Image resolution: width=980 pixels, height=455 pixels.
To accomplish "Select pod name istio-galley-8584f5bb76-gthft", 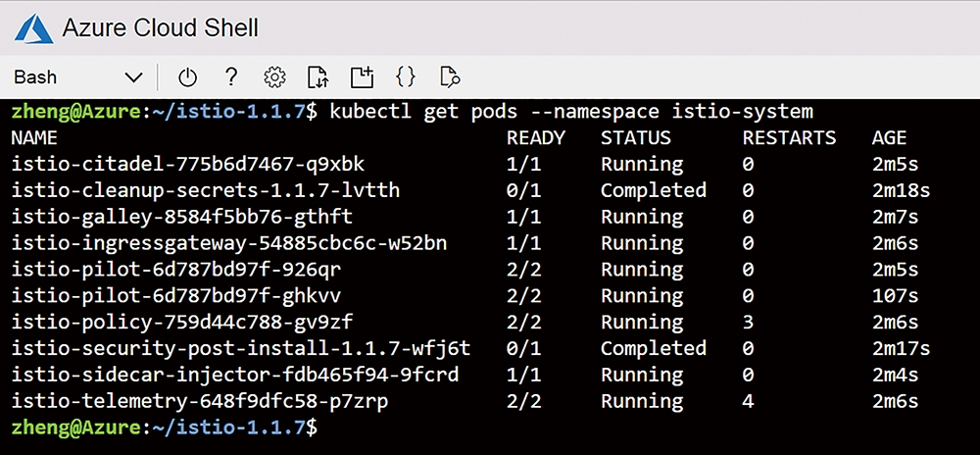I will pyautogui.click(x=182, y=217).
